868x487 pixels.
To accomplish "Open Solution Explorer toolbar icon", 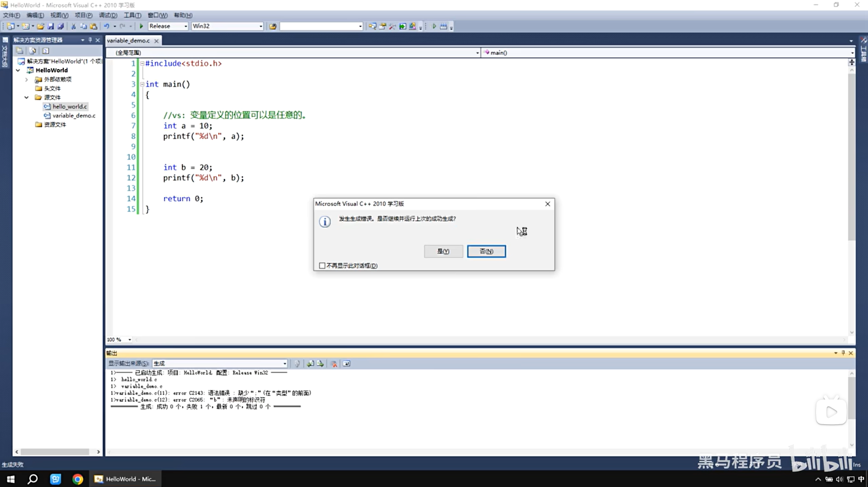I will [372, 26].
